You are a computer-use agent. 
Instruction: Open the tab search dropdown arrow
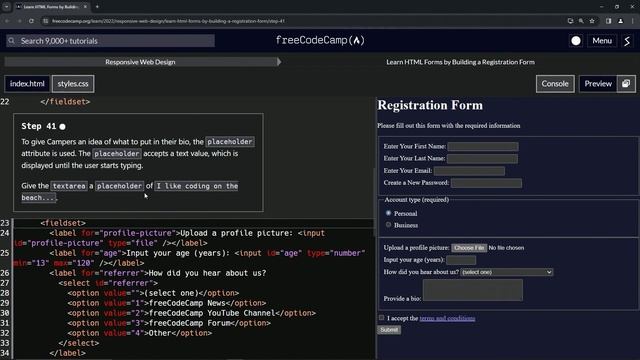click(x=7, y=7)
